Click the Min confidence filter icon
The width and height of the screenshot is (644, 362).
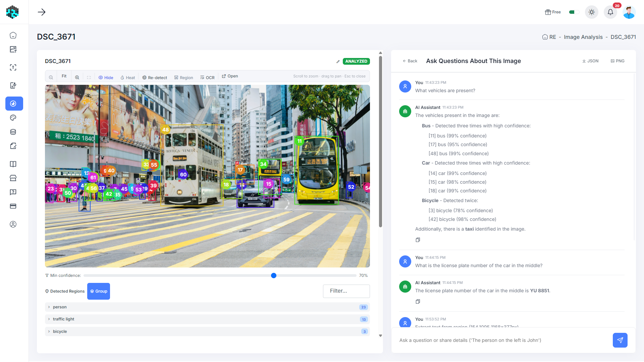pyautogui.click(x=47, y=276)
